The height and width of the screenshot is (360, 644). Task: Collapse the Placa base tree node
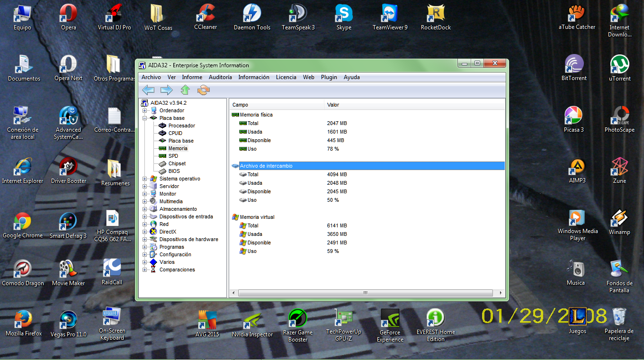[145, 118]
